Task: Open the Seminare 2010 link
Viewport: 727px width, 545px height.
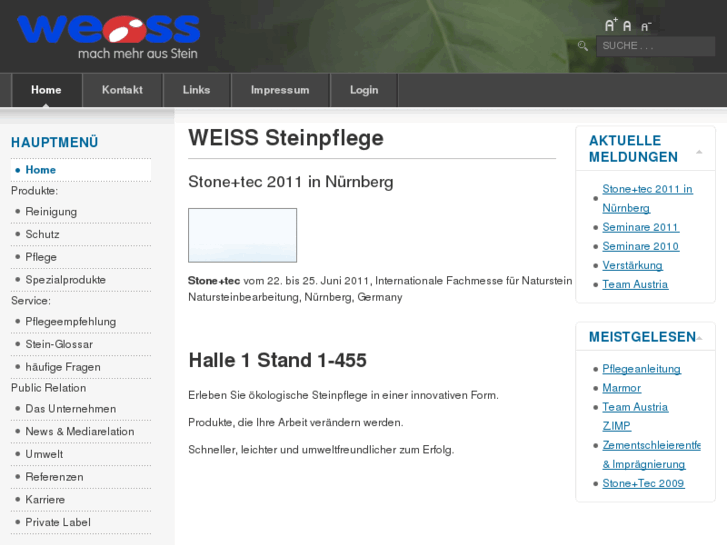Action: (640, 246)
